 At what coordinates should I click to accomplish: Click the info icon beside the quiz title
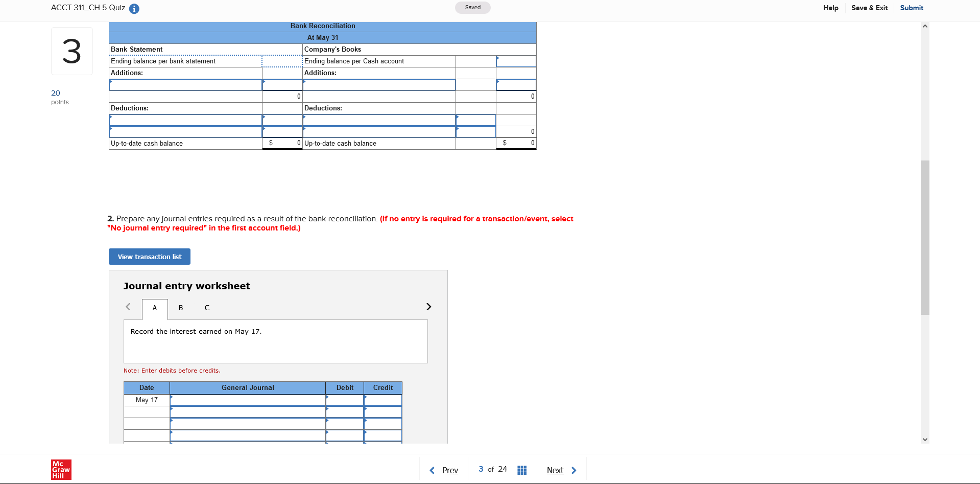pos(134,8)
